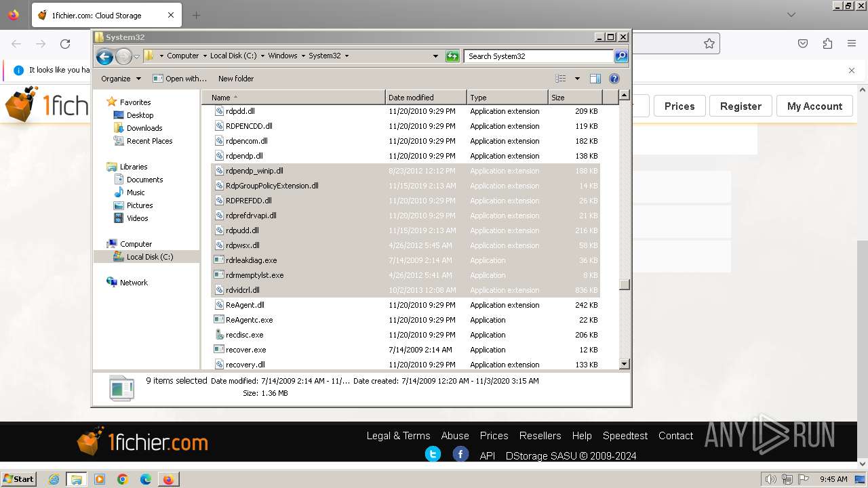Select file rdpdd.dll

(x=240, y=111)
